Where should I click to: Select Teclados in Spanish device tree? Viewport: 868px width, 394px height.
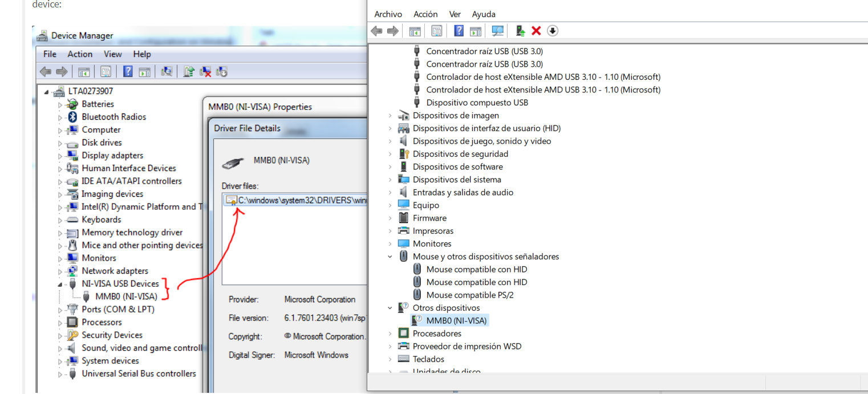click(428, 359)
